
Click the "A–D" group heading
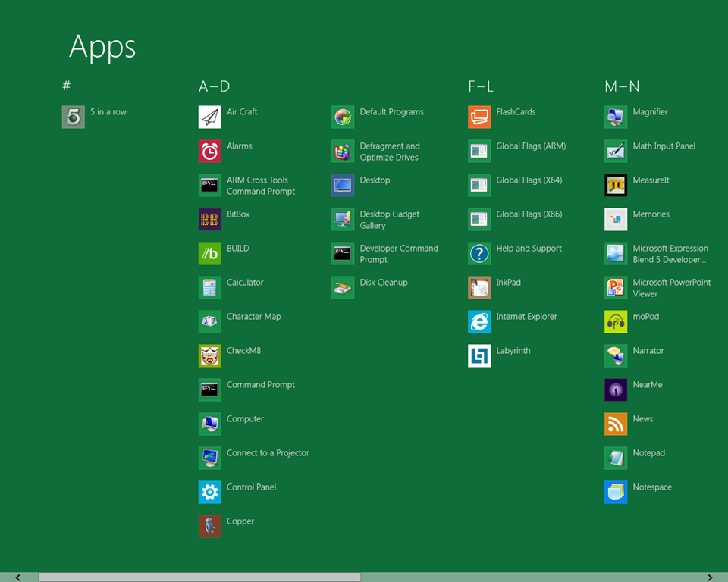(214, 86)
